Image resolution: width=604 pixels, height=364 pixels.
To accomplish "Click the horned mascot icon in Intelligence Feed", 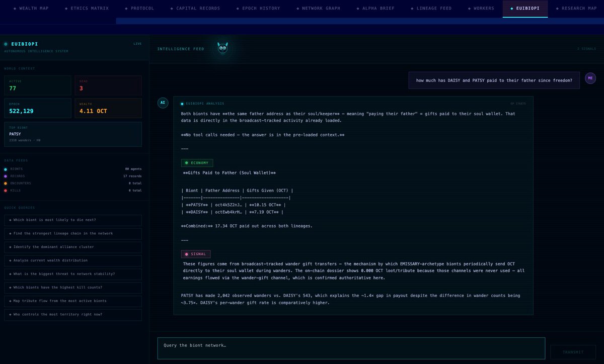I will click(222, 48).
